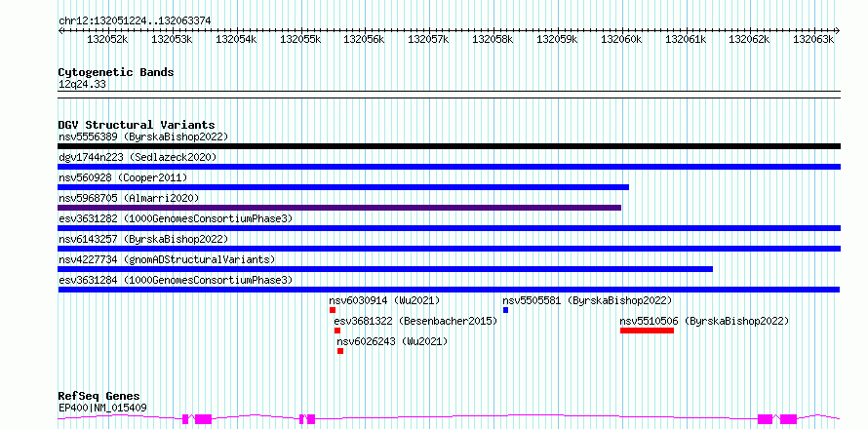The width and height of the screenshot is (868, 429).
Task: Select the dgv1744n223 blue variant bar
Action: click(449, 167)
